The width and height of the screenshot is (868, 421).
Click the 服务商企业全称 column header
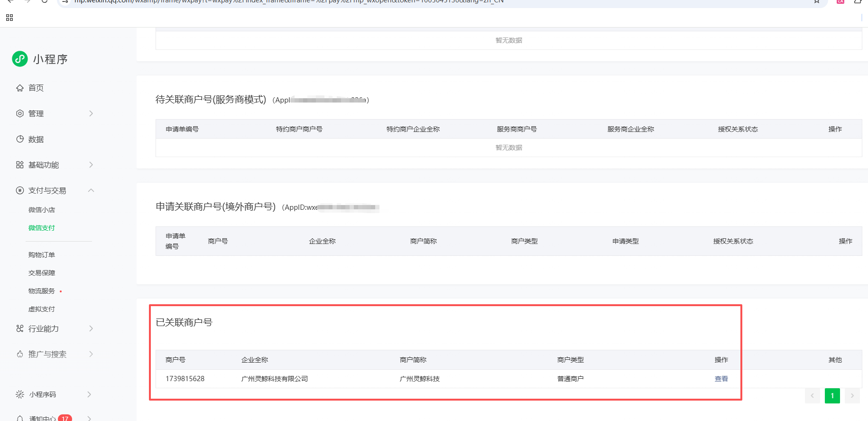pos(631,129)
